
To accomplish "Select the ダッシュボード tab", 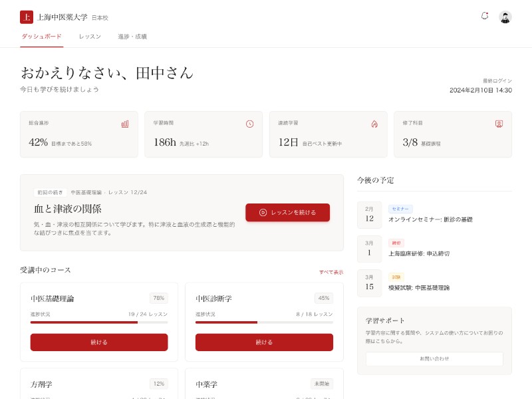I will (x=41, y=37).
